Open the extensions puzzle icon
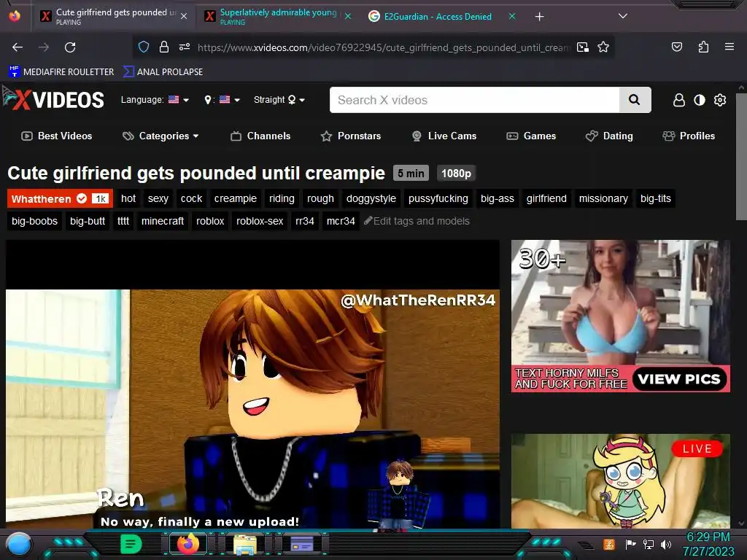The height and width of the screenshot is (560, 747). coord(703,47)
